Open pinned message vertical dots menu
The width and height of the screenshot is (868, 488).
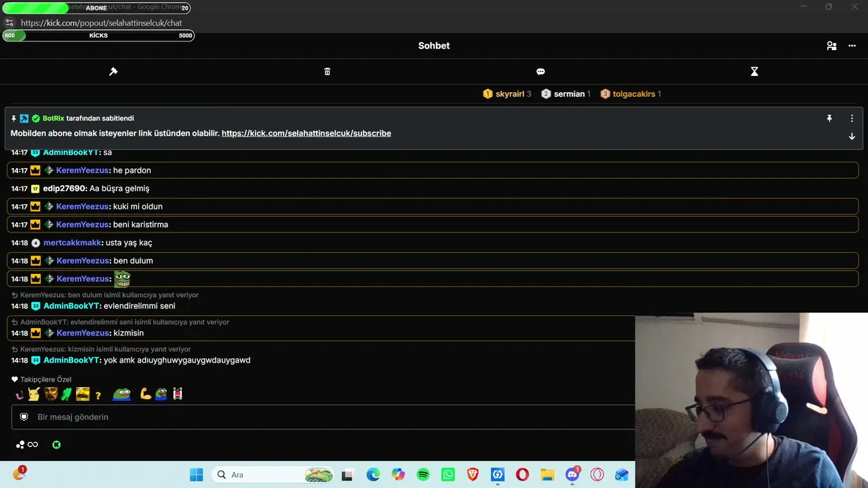click(852, 119)
